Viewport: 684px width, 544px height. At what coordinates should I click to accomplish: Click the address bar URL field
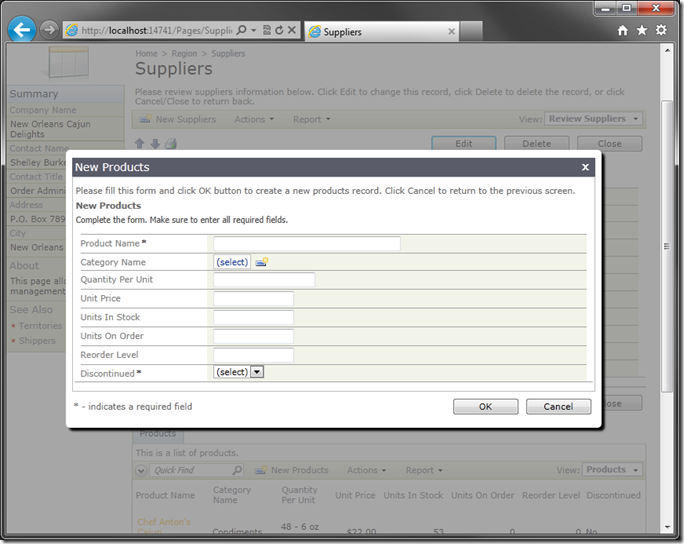click(x=156, y=30)
